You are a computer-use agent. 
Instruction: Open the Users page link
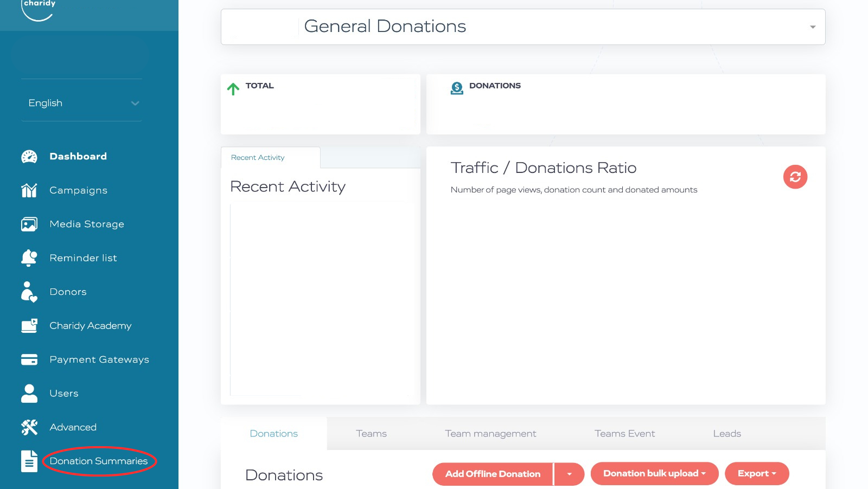click(64, 394)
